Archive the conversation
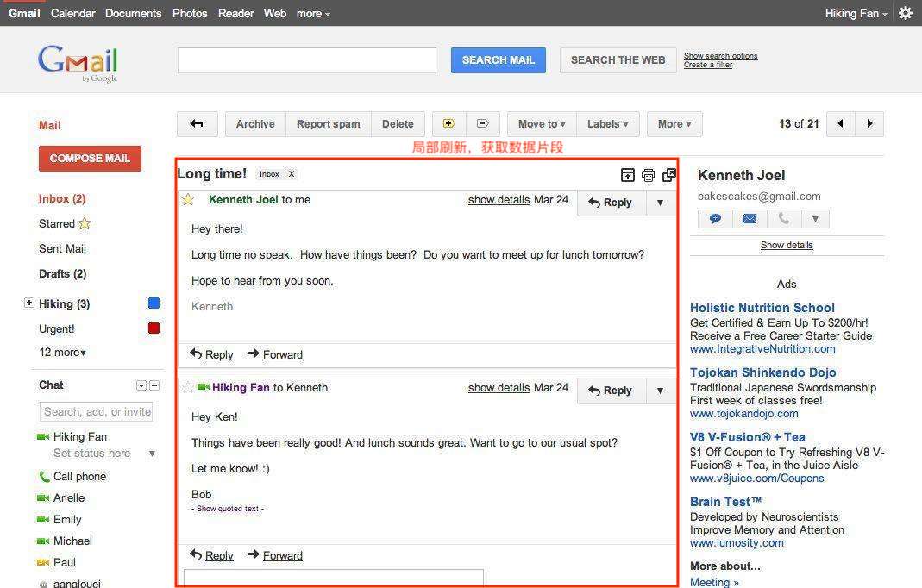The height and width of the screenshot is (588, 922). tap(255, 124)
